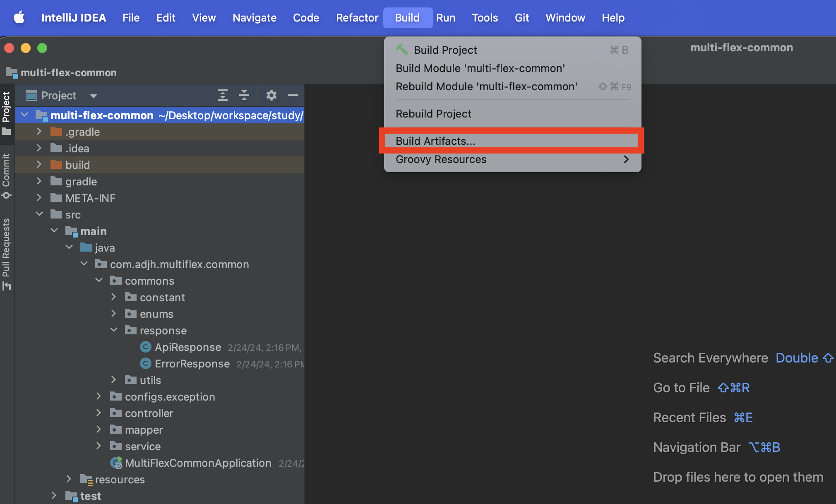The height and width of the screenshot is (504, 836).
Task: Select the ErrorResponse class in tree
Action: [192, 364]
